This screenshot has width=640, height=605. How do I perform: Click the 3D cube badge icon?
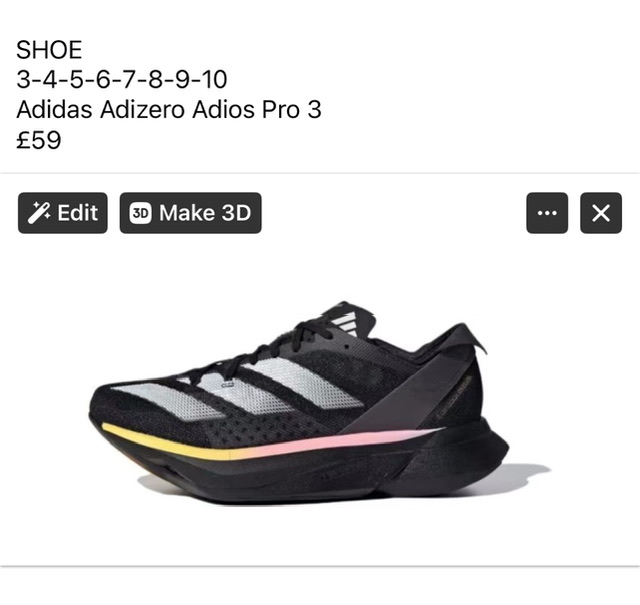[x=141, y=213]
